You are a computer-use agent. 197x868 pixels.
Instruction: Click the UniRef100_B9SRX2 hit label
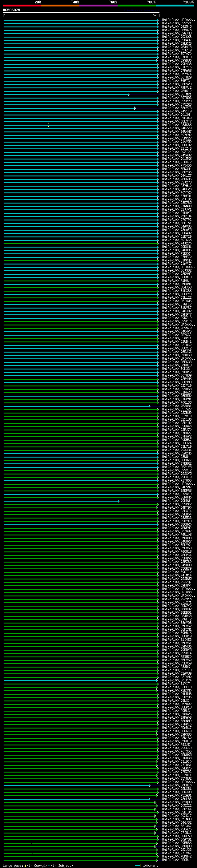click(176, 504)
